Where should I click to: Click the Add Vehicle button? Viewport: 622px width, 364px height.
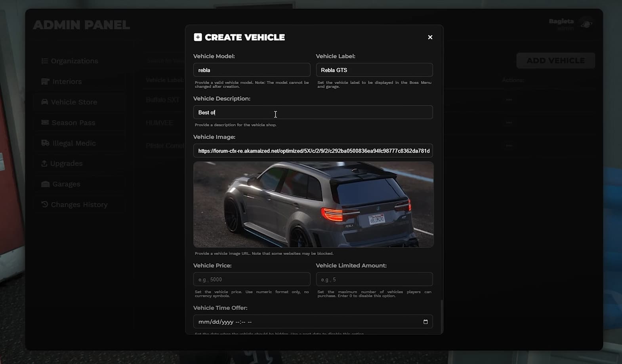pos(555,61)
